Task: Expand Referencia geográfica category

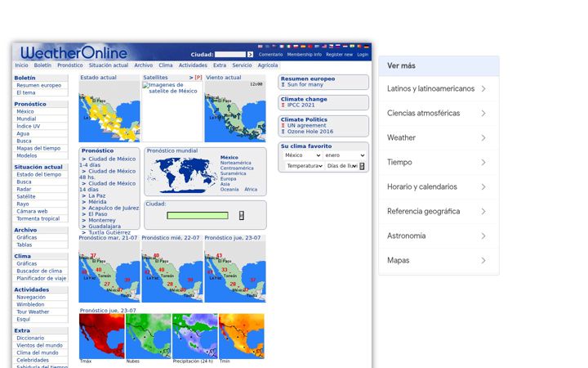Action: tap(439, 211)
